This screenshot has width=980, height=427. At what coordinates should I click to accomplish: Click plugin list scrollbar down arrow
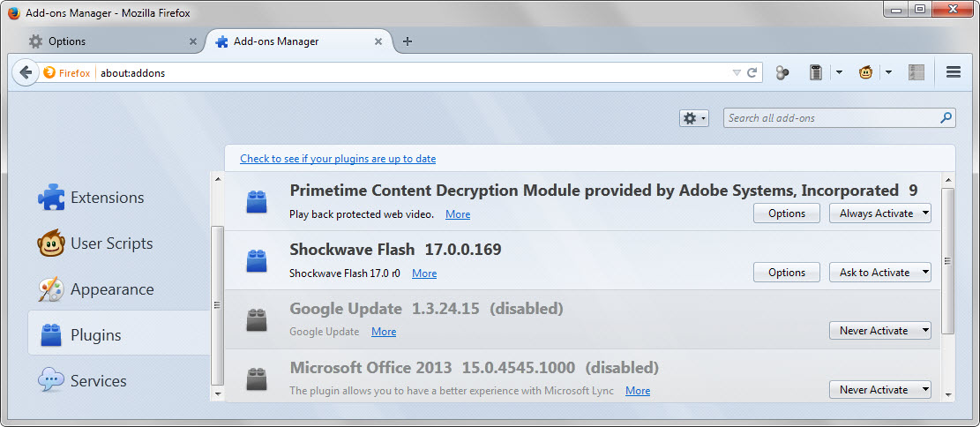point(947,394)
